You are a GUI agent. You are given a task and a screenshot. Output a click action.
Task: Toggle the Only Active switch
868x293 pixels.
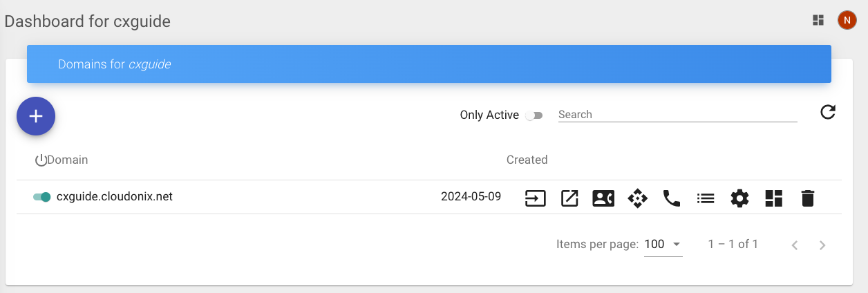534,115
